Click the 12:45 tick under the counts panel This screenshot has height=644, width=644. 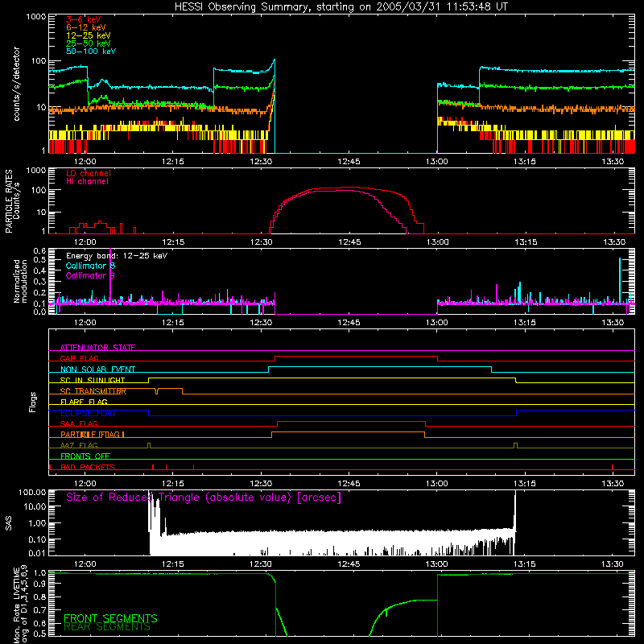tap(349, 162)
